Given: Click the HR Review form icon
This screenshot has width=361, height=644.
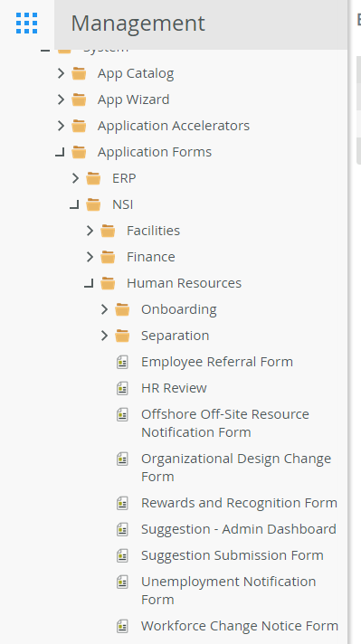Looking at the screenshot, I should [x=122, y=388].
